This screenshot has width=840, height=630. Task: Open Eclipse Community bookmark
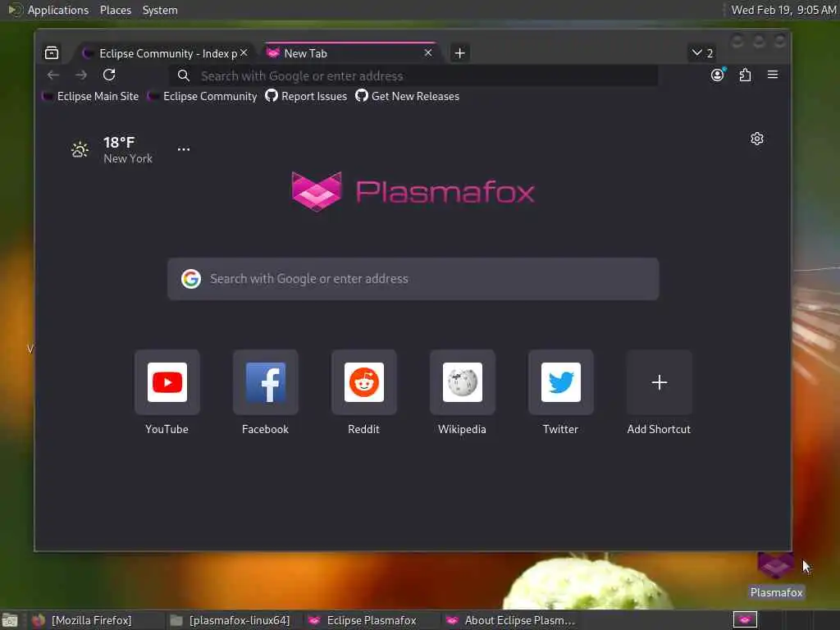(203, 97)
